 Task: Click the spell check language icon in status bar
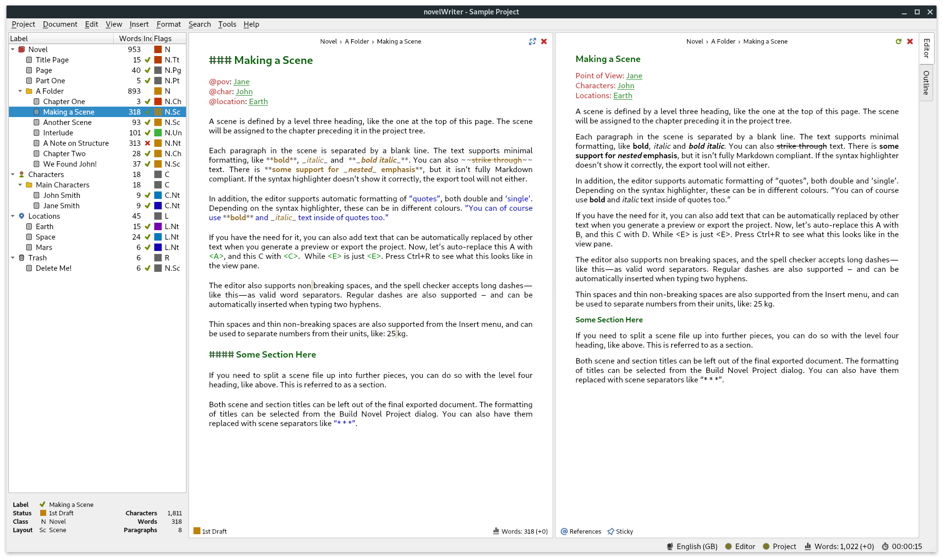670,546
